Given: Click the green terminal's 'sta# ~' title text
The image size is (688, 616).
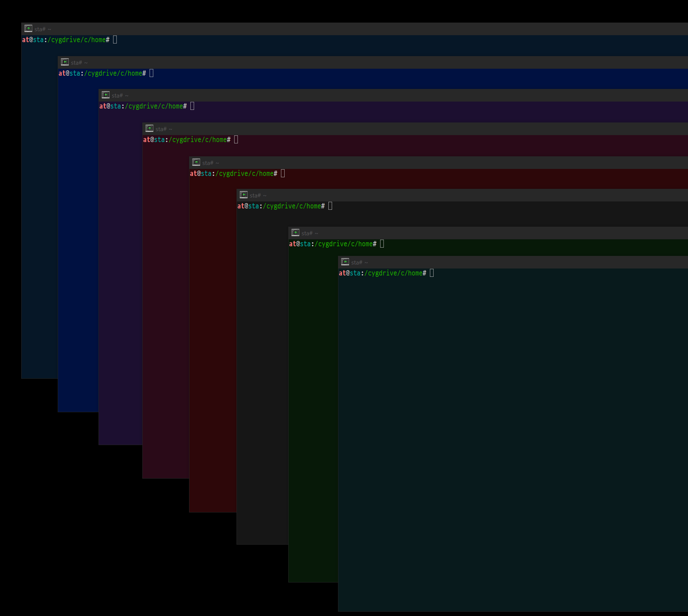Looking at the screenshot, I should click(310, 234).
